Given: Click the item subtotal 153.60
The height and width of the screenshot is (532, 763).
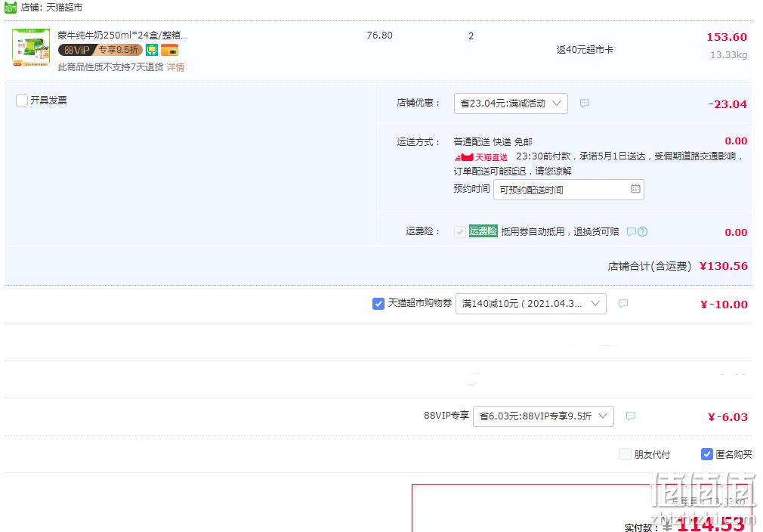Looking at the screenshot, I should tap(727, 37).
